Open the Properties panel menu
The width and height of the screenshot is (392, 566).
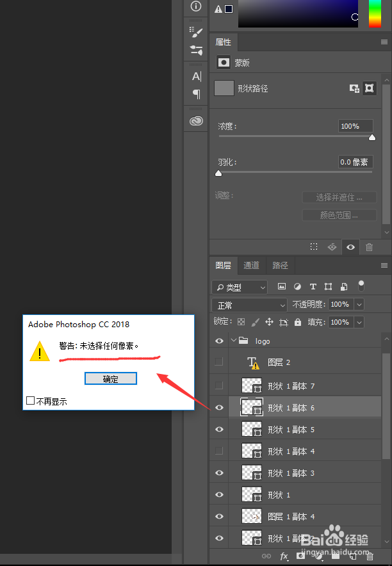[x=384, y=42]
